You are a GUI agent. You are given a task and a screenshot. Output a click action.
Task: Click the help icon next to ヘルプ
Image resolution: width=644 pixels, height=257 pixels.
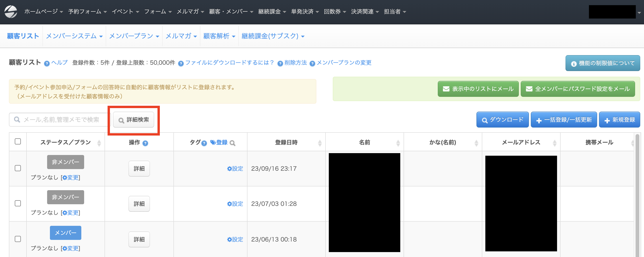(x=47, y=64)
